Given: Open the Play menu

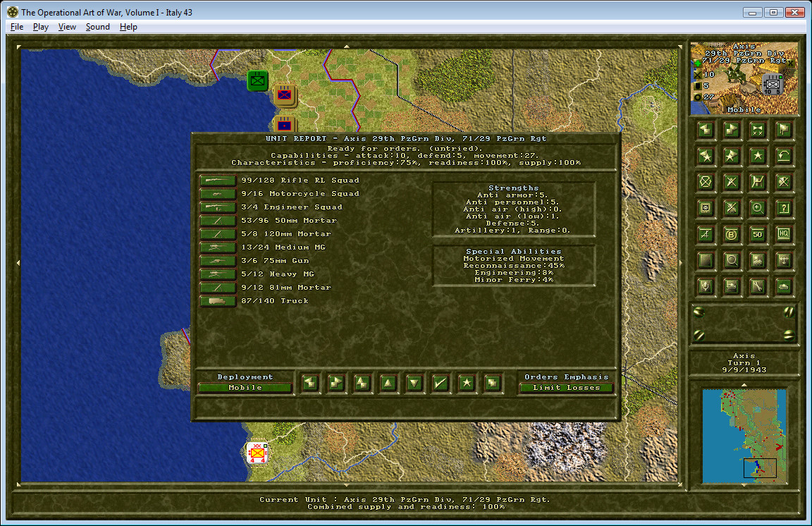Looking at the screenshot, I should [40, 27].
